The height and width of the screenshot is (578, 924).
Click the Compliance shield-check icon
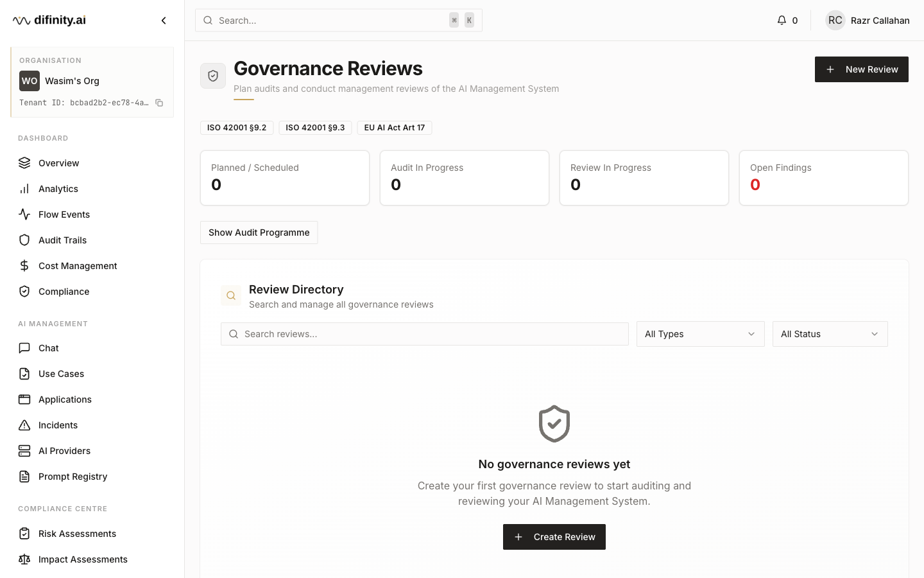pos(24,292)
